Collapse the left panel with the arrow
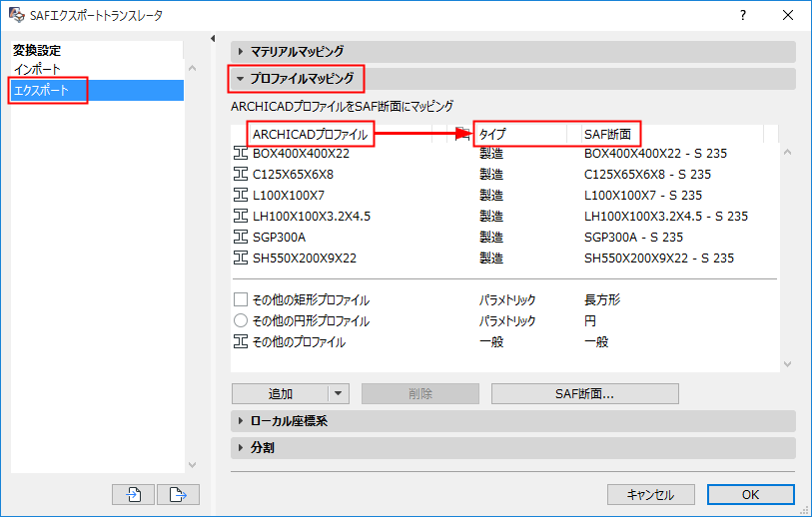This screenshot has width=812, height=517. (x=213, y=38)
